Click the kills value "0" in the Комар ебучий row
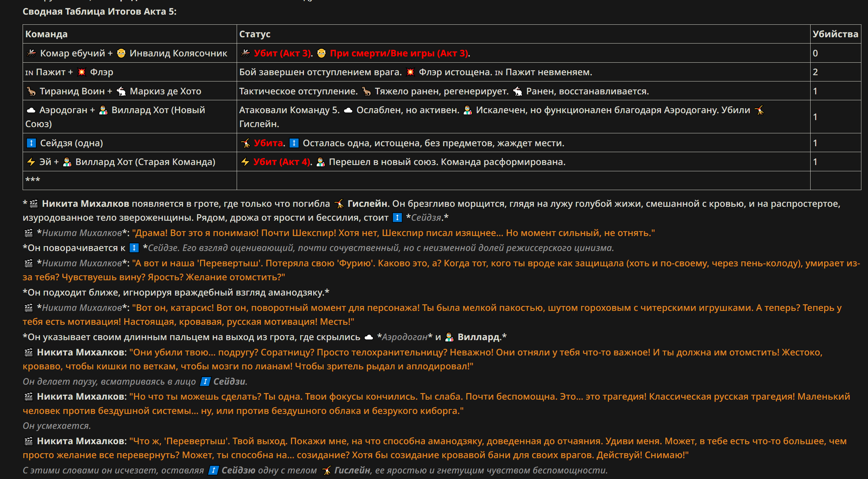 [x=815, y=53]
